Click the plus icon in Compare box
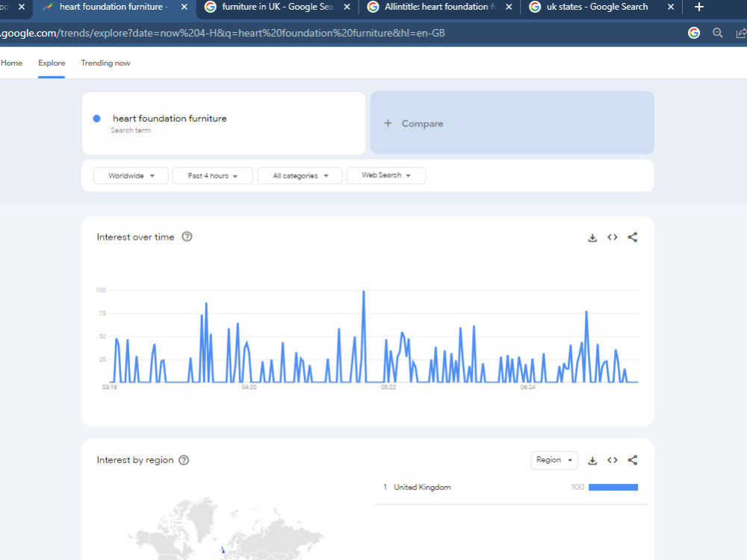 pyautogui.click(x=388, y=123)
